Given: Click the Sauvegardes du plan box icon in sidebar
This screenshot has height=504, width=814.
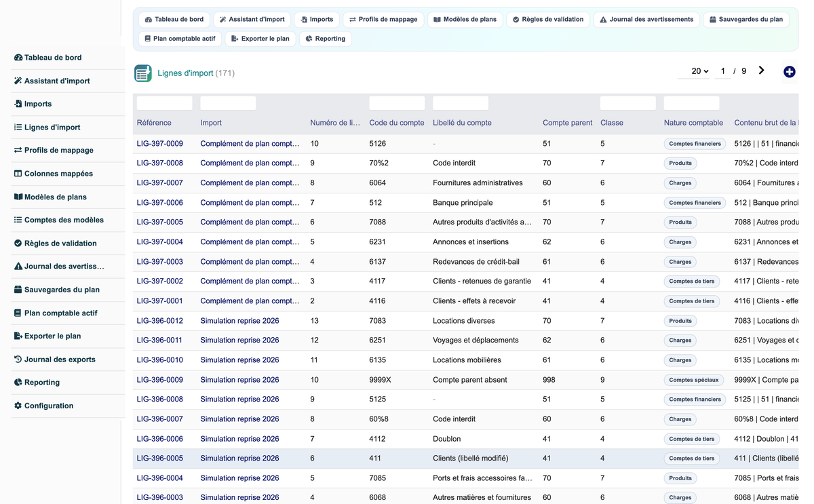Looking at the screenshot, I should point(18,290).
